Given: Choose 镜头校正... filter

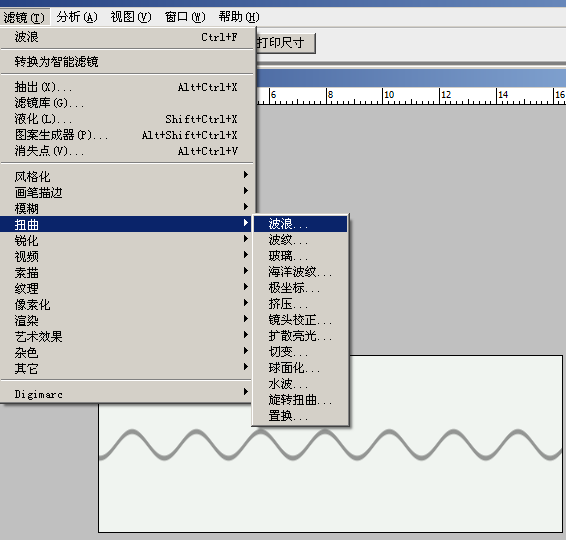Looking at the screenshot, I should pos(300,320).
